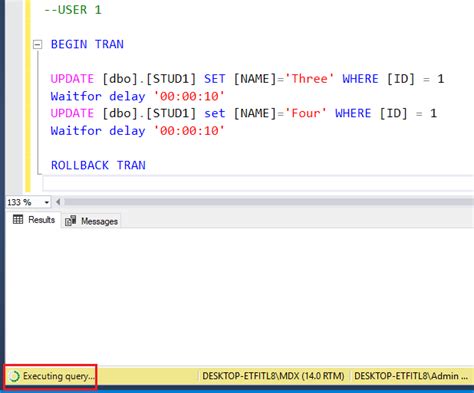Image resolution: width=474 pixels, height=393 pixels.
Task: Place cursor in the blank line below ROLLBACK
Action: point(258,183)
